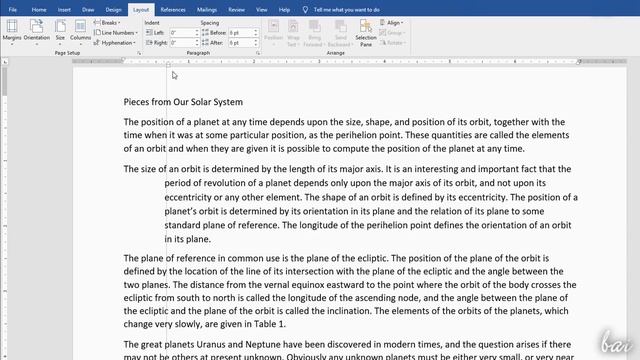Viewport: 640px width, 360px height.
Task: Select the Layout tab
Action: click(141, 9)
